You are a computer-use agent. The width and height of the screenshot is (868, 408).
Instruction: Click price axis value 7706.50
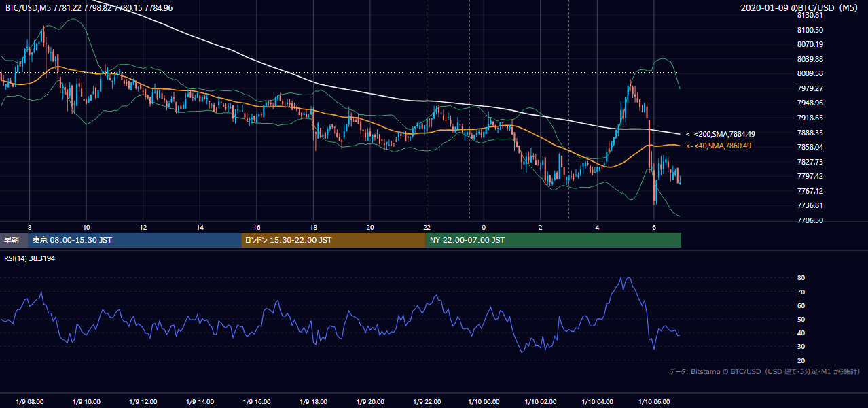pos(810,220)
